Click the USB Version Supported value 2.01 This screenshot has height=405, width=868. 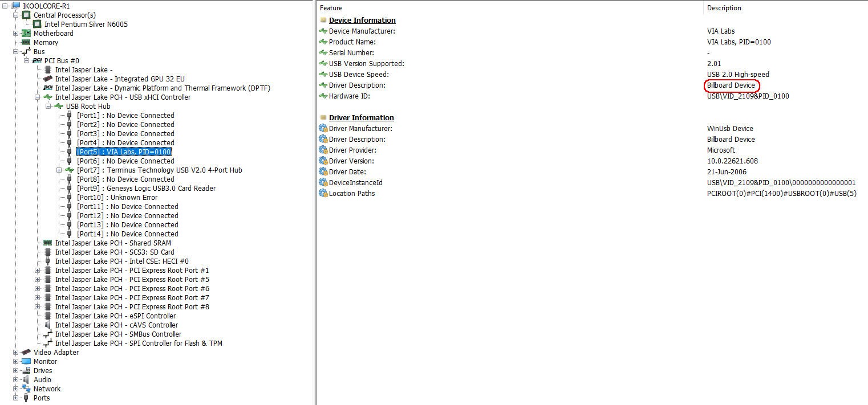pos(713,63)
